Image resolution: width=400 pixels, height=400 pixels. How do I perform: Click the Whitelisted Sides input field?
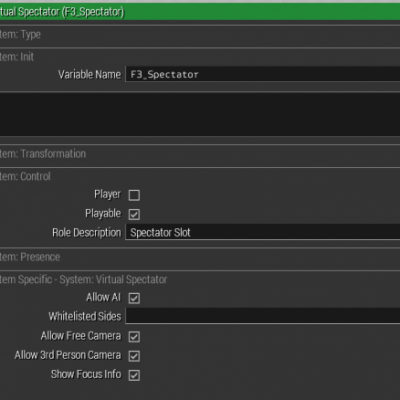(263, 316)
